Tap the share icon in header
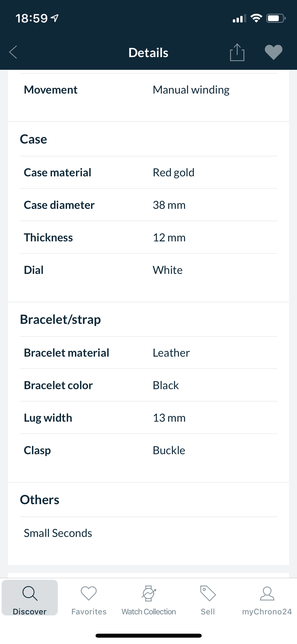The width and height of the screenshot is (297, 644). point(237,52)
